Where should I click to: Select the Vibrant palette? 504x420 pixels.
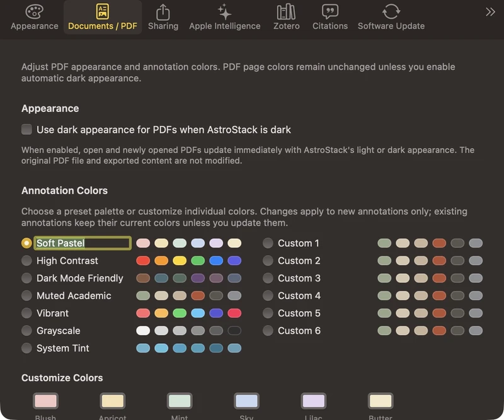point(26,313)
